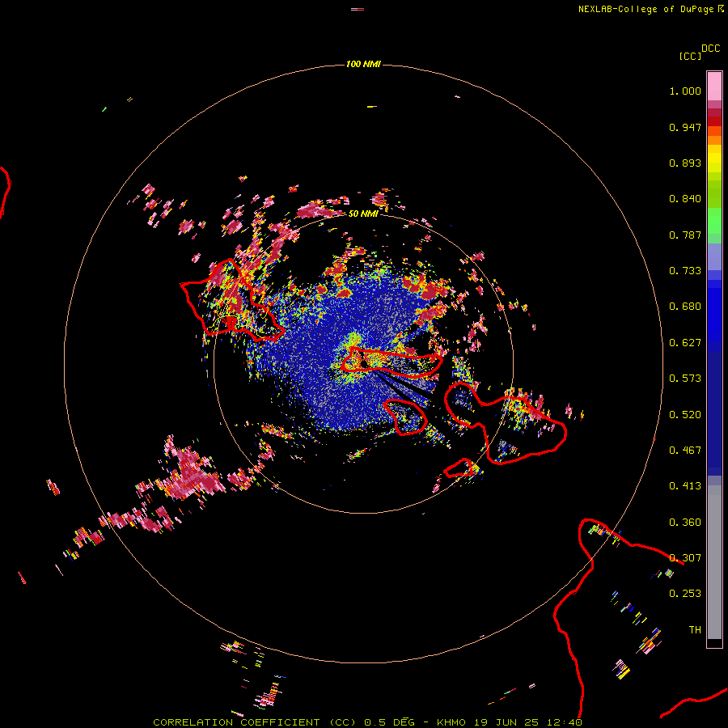Select the 0.787 scale value

pos(685,235)
